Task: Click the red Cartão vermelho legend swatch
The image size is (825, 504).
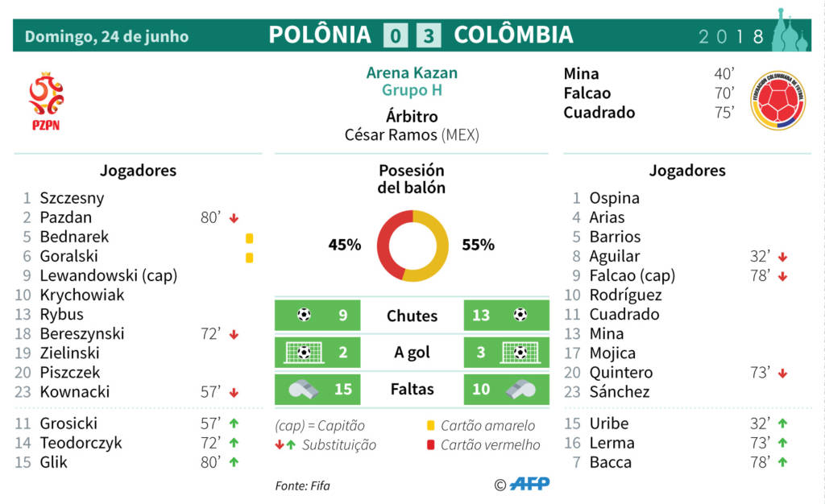Action: click(431, 445)
